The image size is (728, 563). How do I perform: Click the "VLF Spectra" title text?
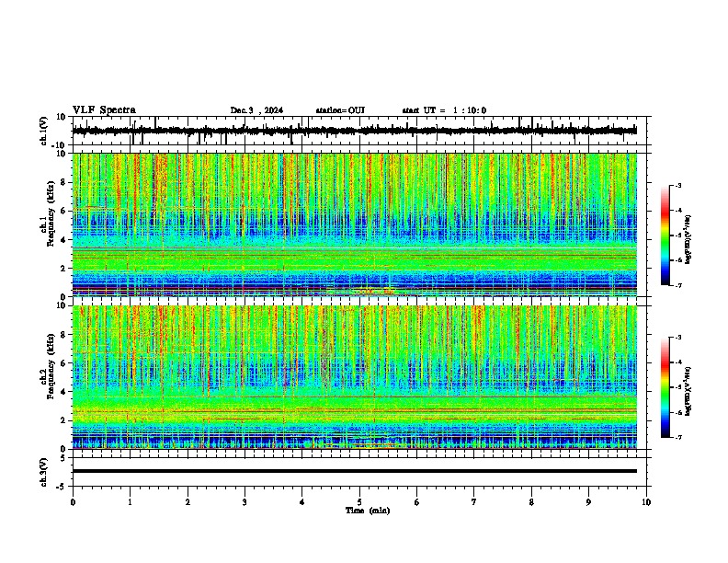[104, 110]
